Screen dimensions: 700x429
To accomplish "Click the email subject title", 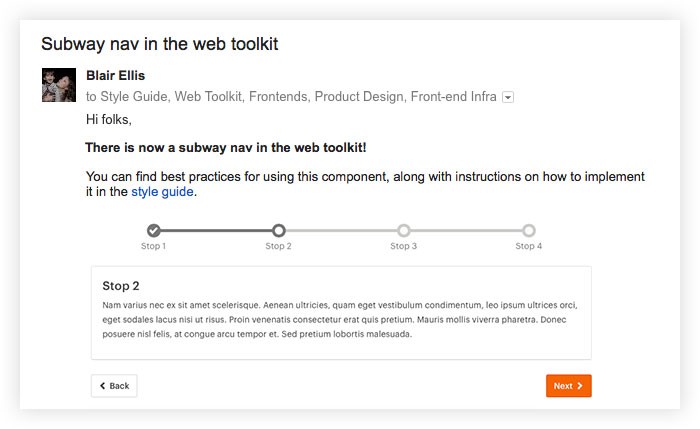I will (x=160, y=44).
